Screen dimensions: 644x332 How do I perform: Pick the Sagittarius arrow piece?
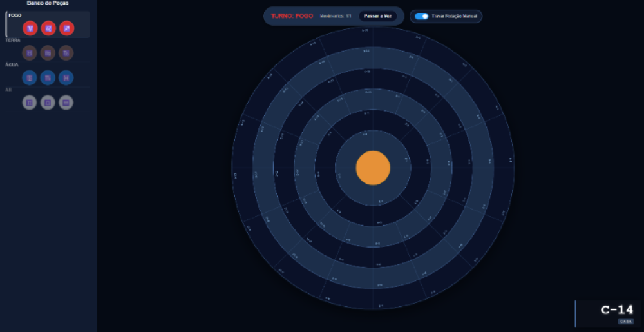pos(66,28)
